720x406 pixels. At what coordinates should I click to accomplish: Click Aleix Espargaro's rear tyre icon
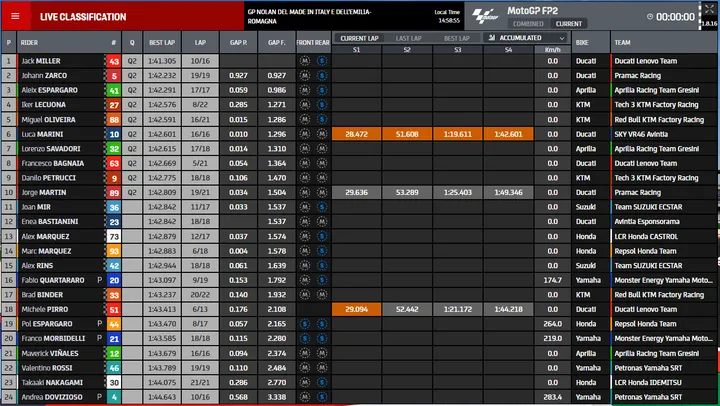pyautogui.click(x=322, y=90)
